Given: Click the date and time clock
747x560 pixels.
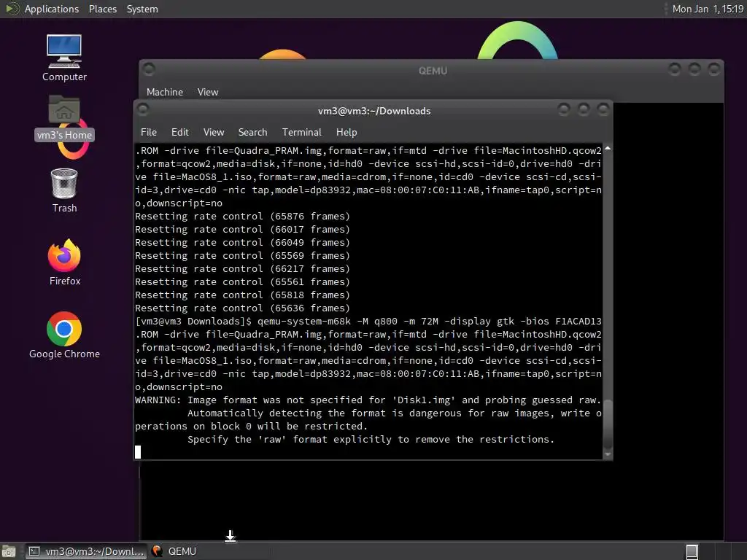Looking at the screenshot, I should tap(708, 9).
